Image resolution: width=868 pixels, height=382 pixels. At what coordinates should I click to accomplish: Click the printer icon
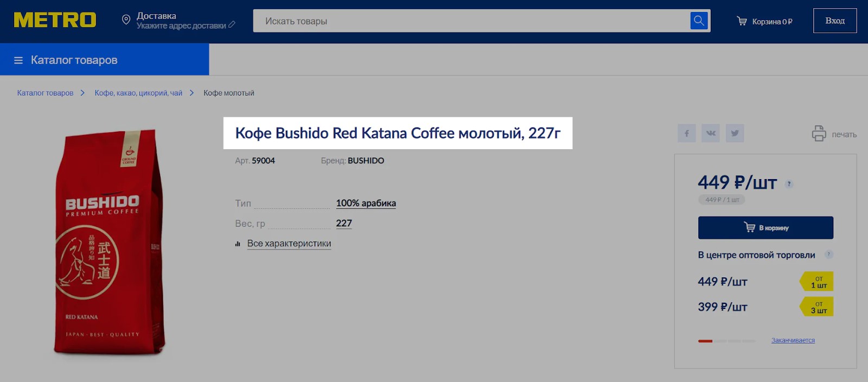click(819, 133)
